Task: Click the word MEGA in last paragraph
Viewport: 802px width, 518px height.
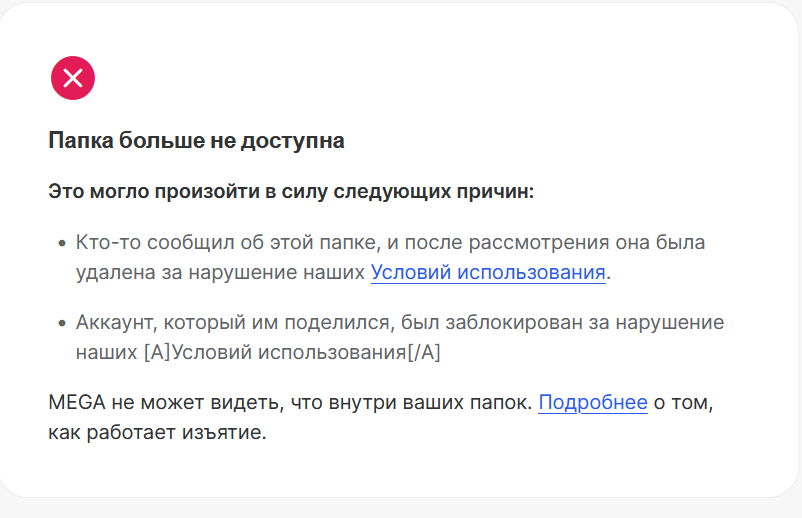Action: pos(77,402)
